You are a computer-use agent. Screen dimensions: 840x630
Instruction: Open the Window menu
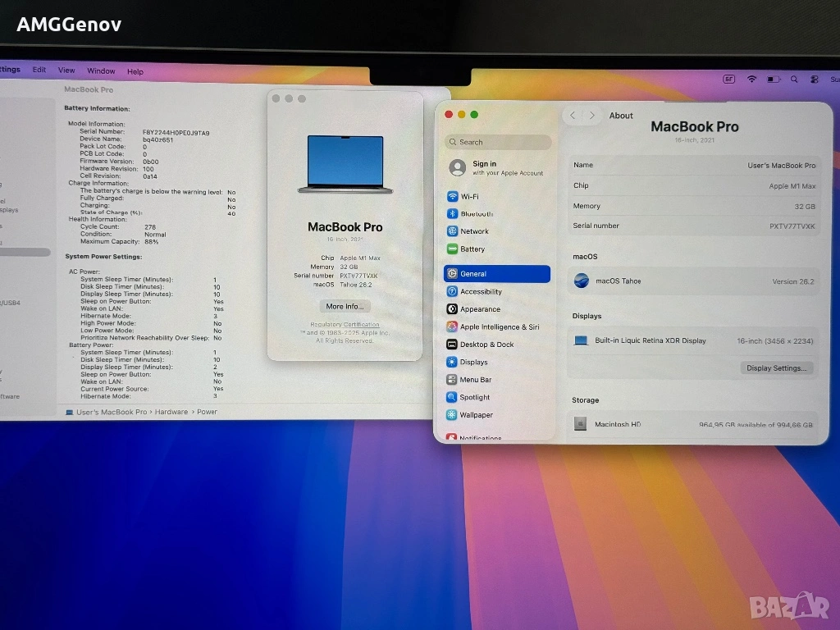[x=101, y=71]
